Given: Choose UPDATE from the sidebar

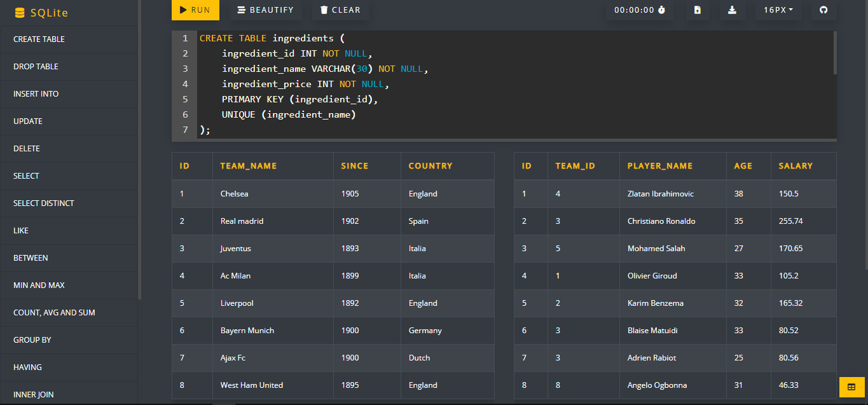Looking at the screenshot, I should click(x=69, y=121).
